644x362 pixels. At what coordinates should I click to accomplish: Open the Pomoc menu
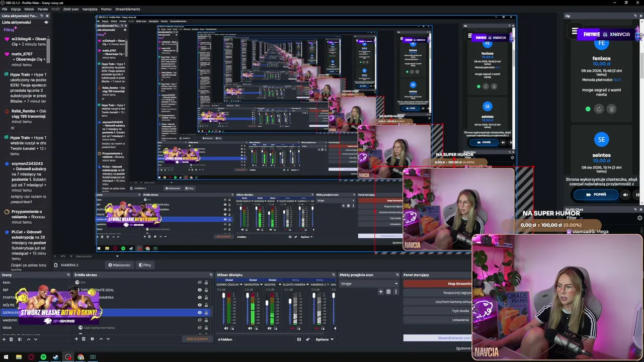click(106, 9)
